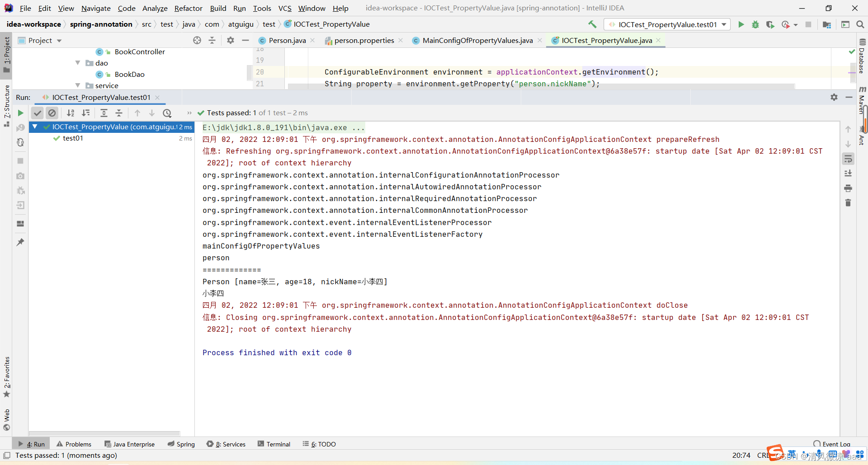Click the Build project hammer icon

(592, 24)
